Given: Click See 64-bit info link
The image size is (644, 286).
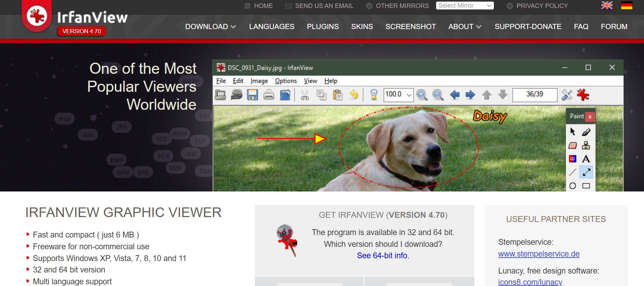Looking at the screenshot, I should 383,256.
